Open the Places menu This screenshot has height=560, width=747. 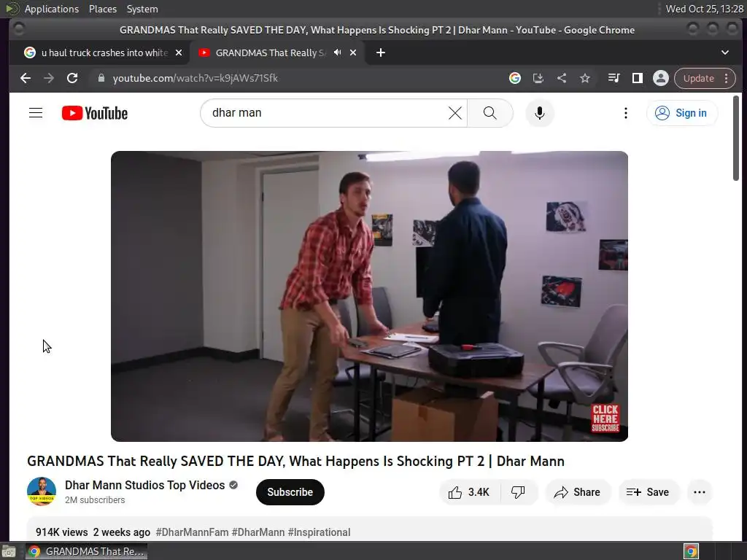click(102, 9)
